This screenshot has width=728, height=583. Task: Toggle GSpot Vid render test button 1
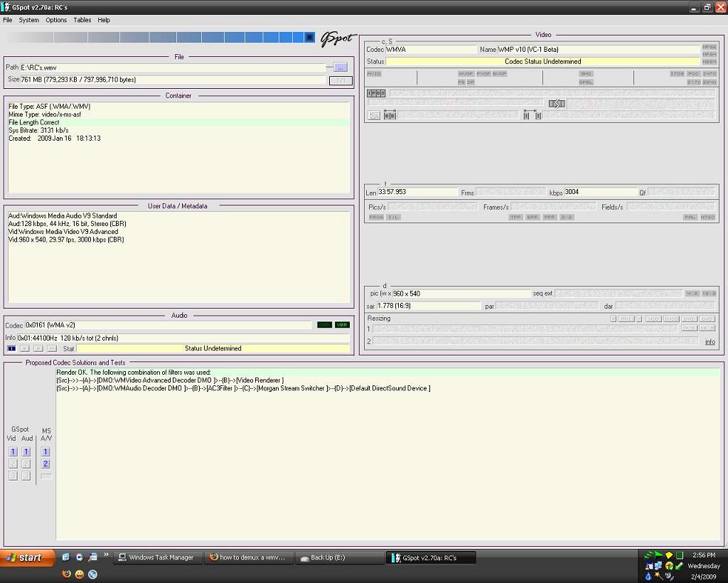(x=13, y=451)
